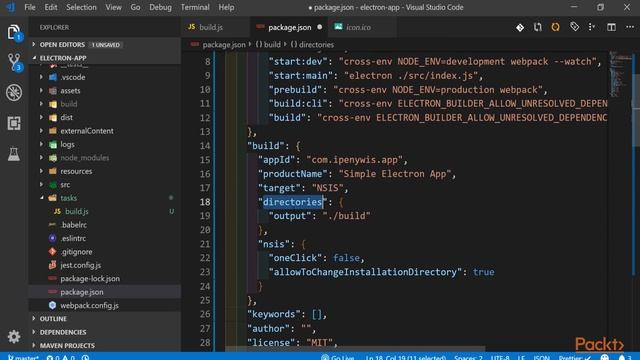
Task: Click the editor minimap
Action: tap(620, 73)
